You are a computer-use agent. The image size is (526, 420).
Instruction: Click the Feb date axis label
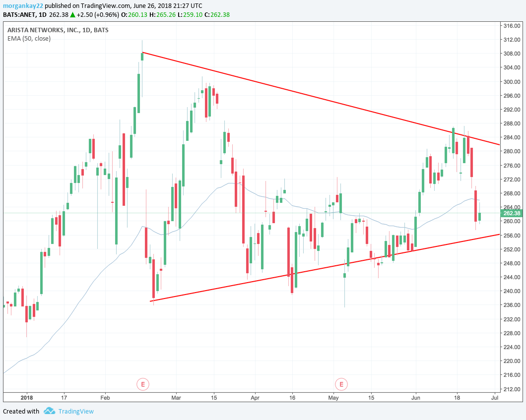(105, 398)
